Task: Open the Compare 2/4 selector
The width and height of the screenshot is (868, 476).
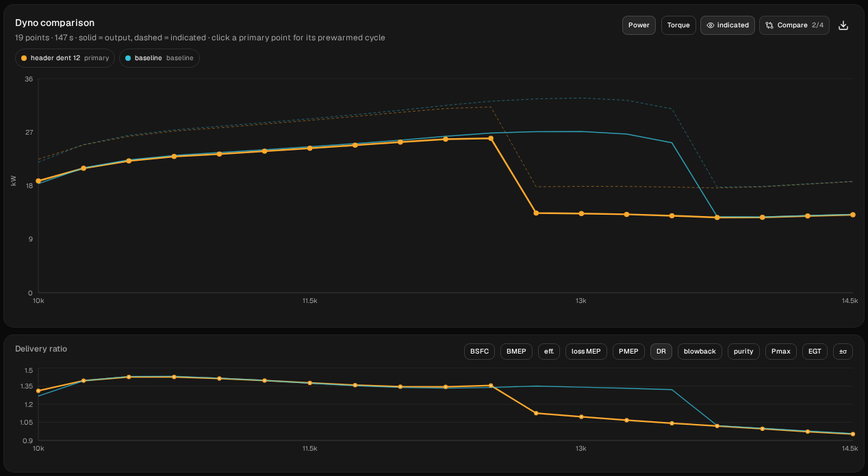Action: pos(795,25)
